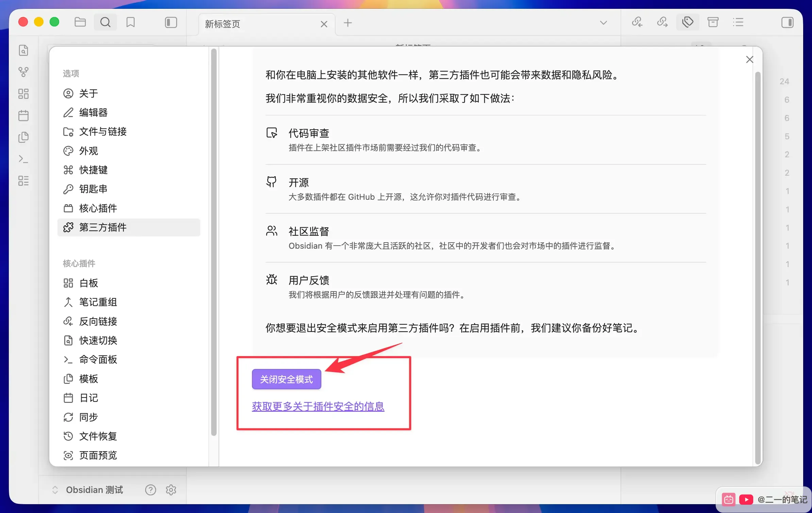Click the 关闭安全模式 button
The height and width of the screenshot is (513, 812).
286,379
